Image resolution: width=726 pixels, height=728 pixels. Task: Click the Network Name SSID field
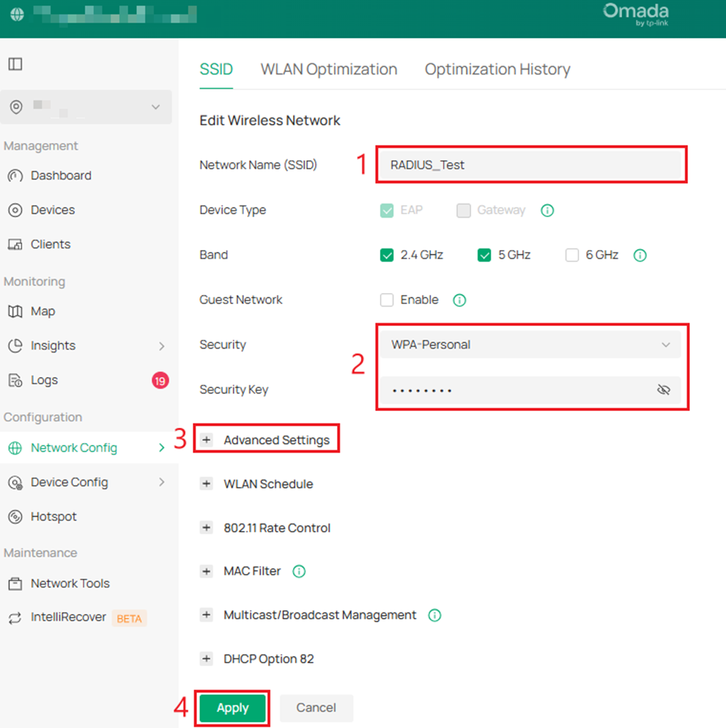(x=531, y=165)
